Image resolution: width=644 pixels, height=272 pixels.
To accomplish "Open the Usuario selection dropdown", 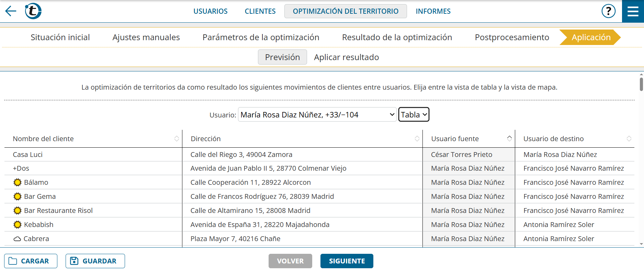I will click(x=317, y=115).
